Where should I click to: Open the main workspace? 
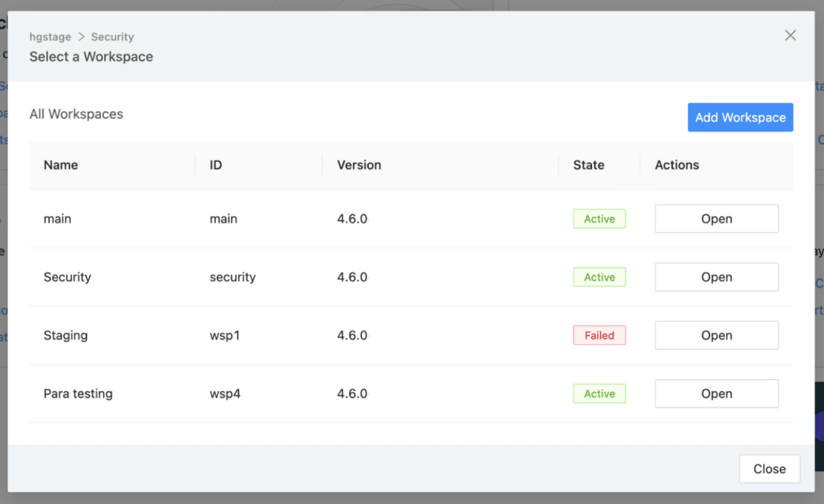tap(716, 218)
